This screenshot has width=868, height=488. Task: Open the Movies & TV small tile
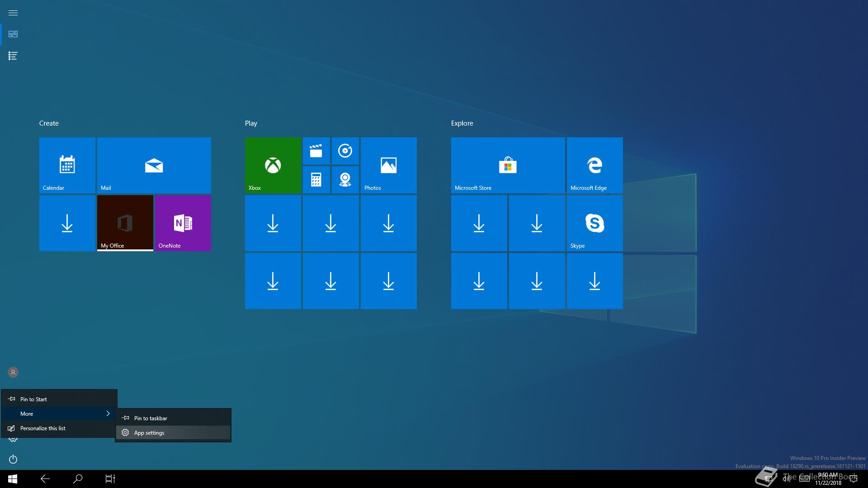pyautogui.click(x=316, y=151)
